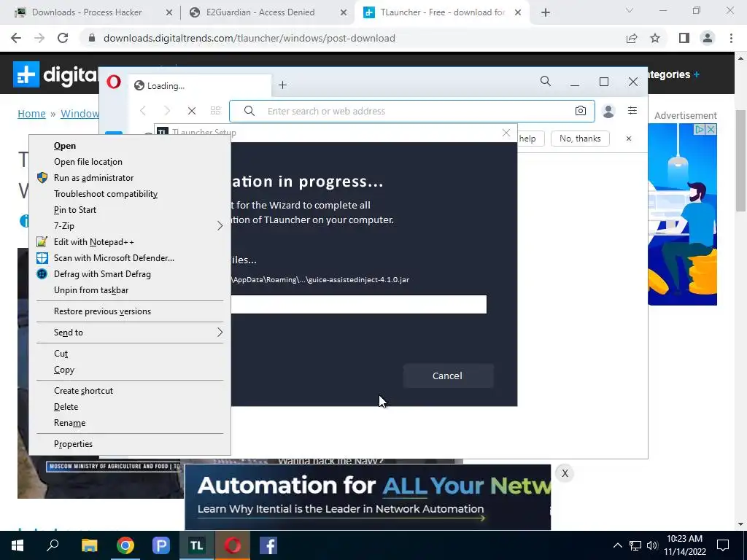Select Pin to Start

click(130, 210)
